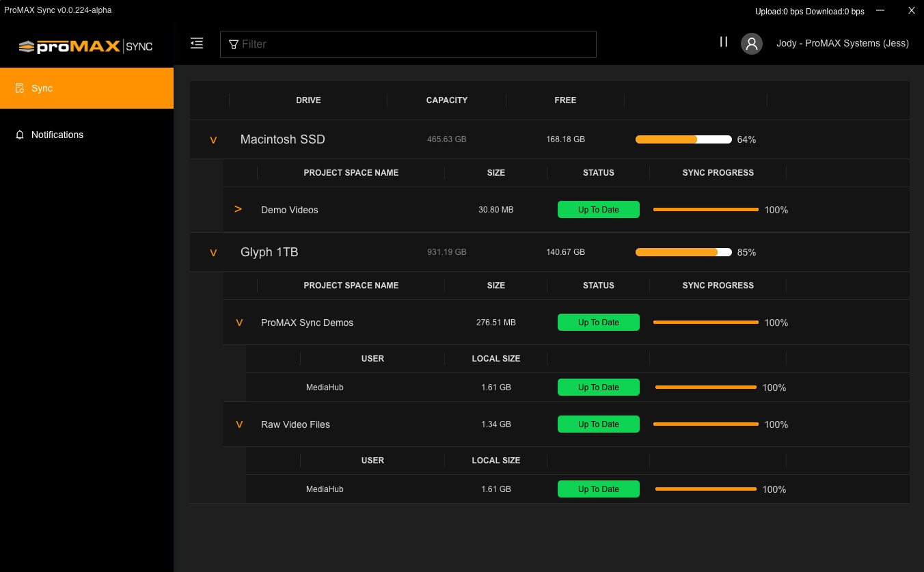The width and height of the screenshot is (924, 572).
Task: Collapse the ProMAX Sync Demos entry
Action: click(239, 322)
